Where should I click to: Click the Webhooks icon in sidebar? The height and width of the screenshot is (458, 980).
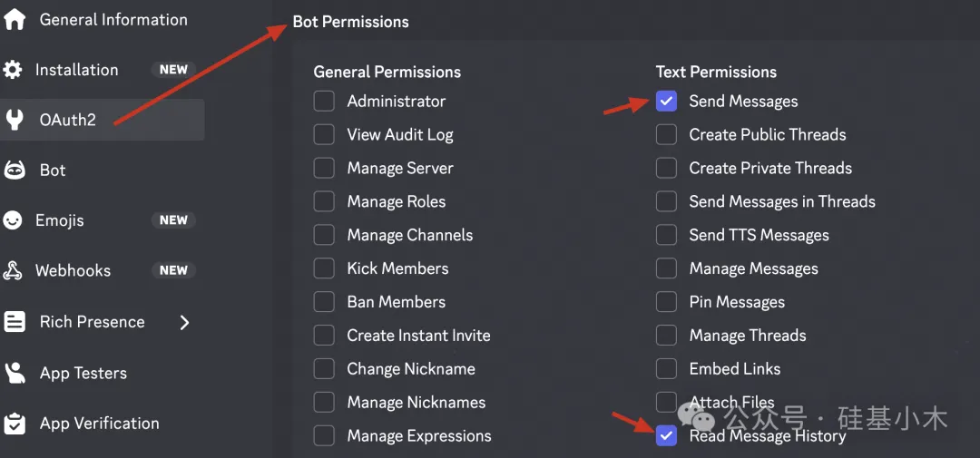point(13,270)
